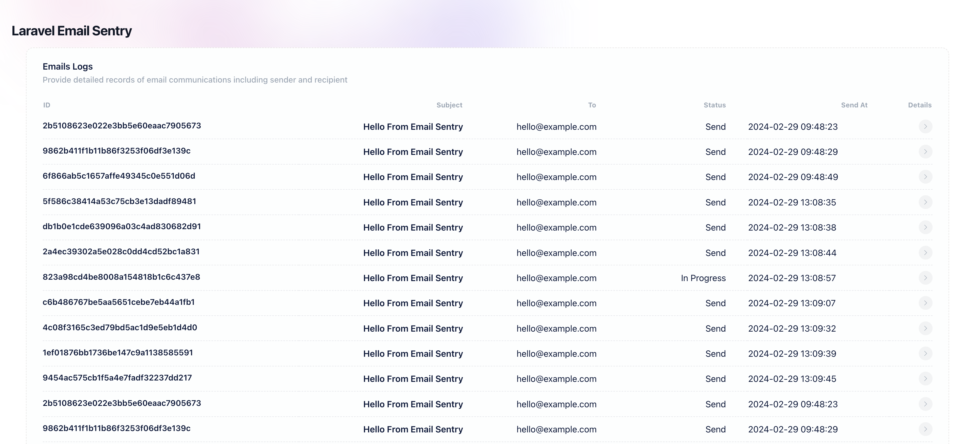Click timestamp 2024-02-29 13:09:45
980x444 pixels.
(x=792, y=379)
